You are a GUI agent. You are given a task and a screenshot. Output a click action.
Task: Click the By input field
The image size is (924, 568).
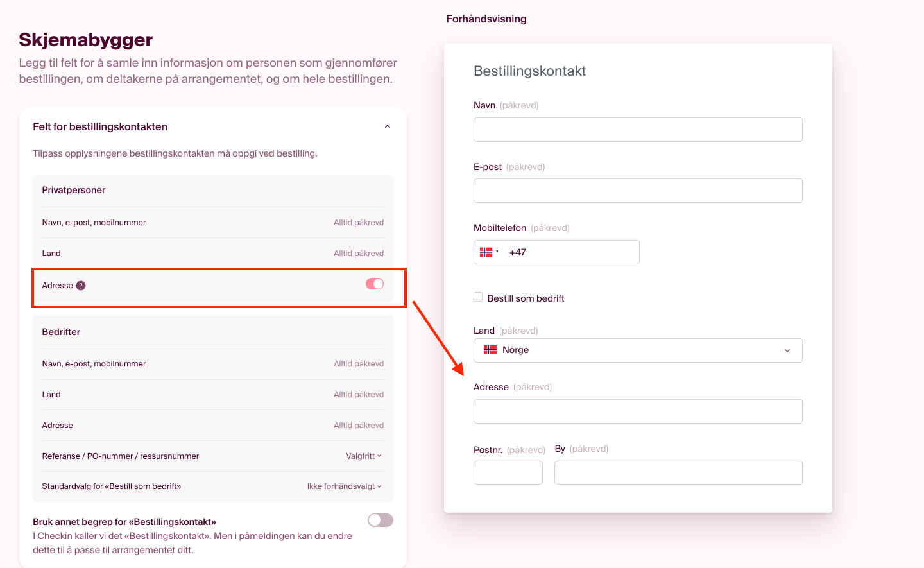678,473
